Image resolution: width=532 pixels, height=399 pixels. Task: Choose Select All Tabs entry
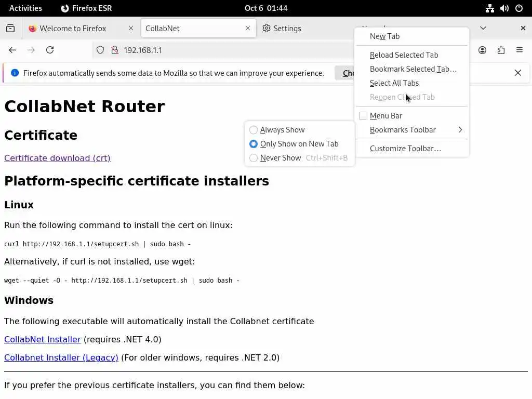[x=412, y=83]
